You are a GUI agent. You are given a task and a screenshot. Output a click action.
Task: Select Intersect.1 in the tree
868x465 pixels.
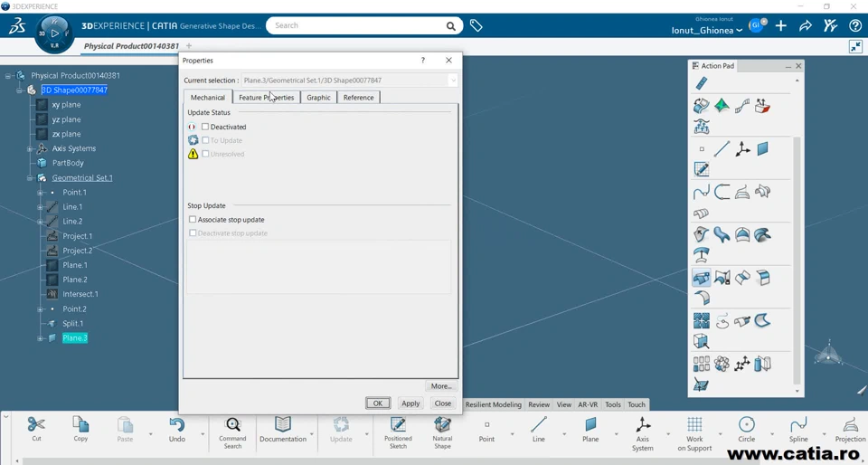click(x=80, y=294)
